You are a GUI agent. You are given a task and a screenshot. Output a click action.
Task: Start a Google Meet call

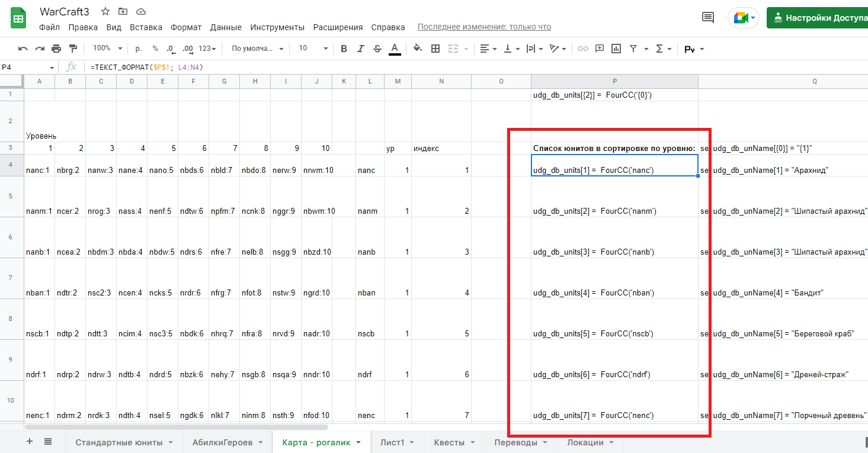(744, 18)
